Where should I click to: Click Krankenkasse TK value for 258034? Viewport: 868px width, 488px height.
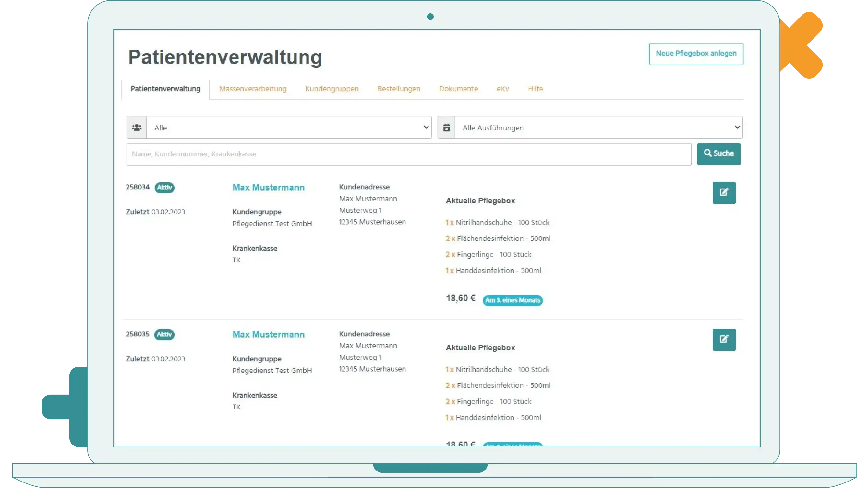click(236, 260)
